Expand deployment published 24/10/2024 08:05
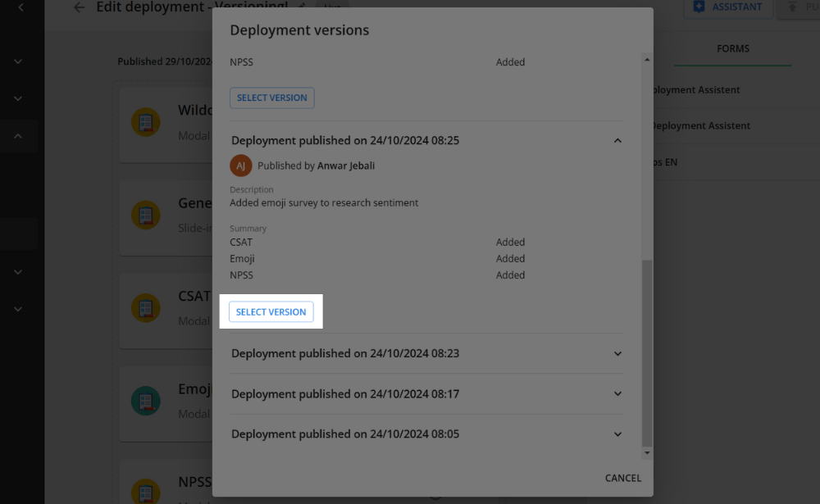This screenshot has width=820, height=504. coord(617,434)
